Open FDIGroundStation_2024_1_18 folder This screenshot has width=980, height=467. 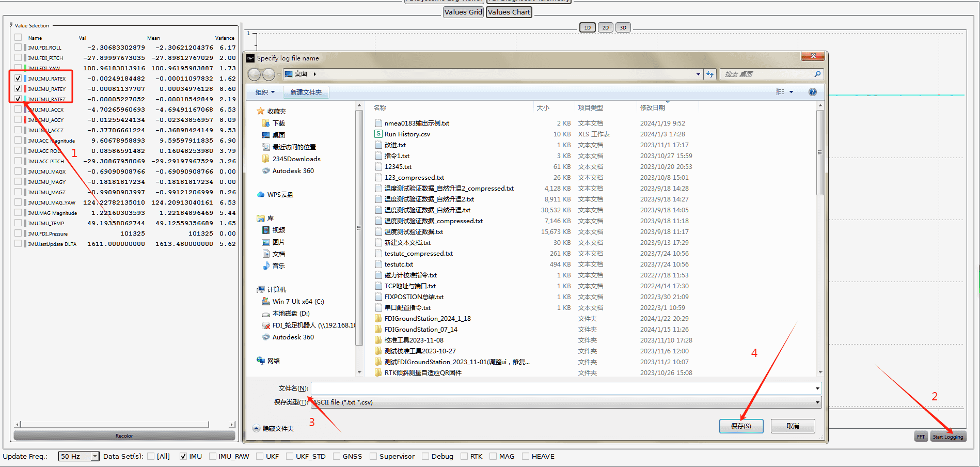(427, 319)
